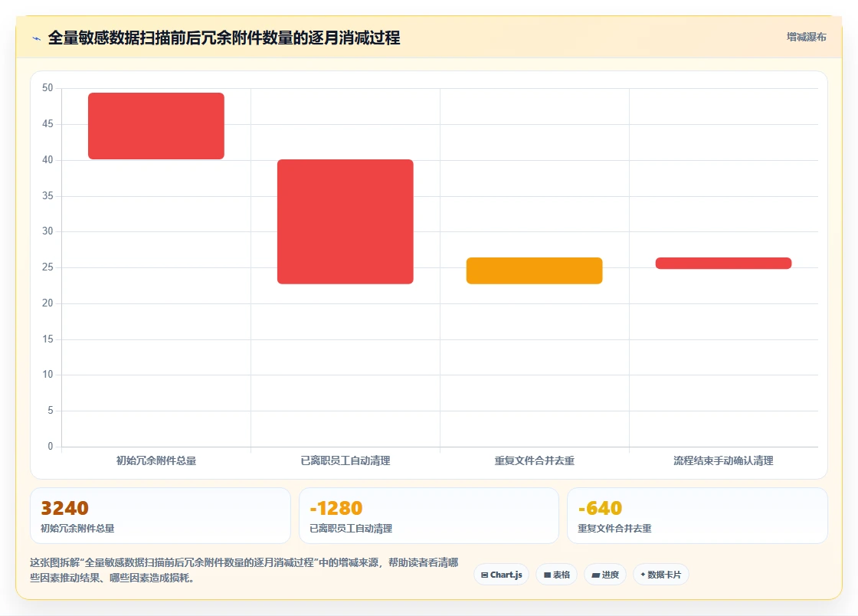858x616 pixels.
Task: Click x-axis label 流程结束手动确认清理
Action: click(x=723, y=460)
